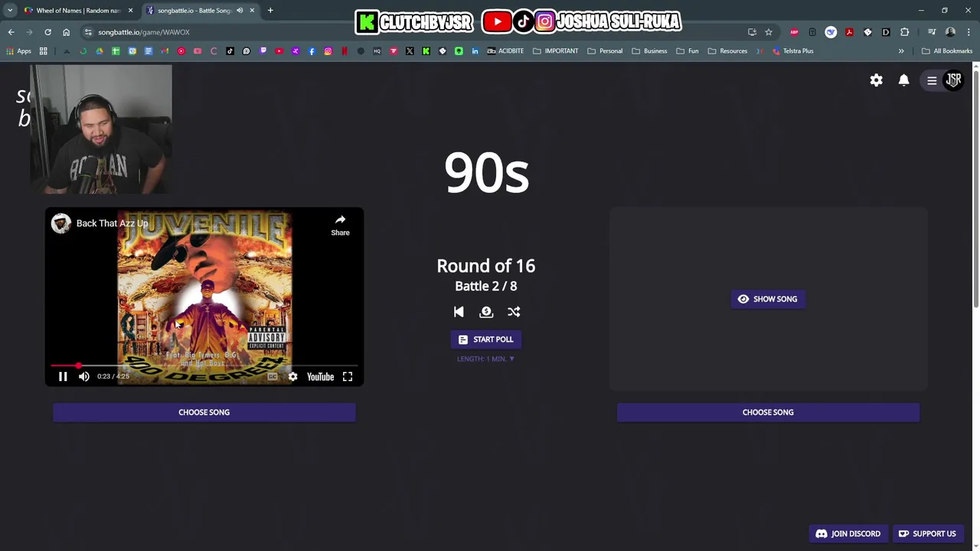Choose the left song
Screen dimensions: 980x551
point(204,412)
